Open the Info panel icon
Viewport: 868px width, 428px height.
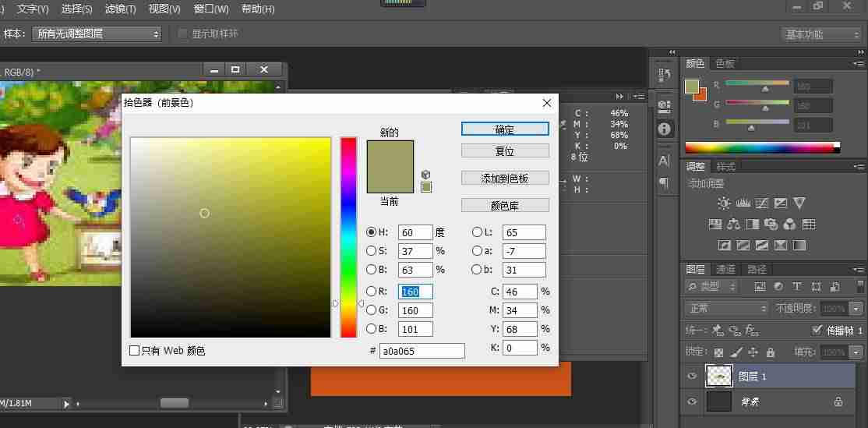665,129
